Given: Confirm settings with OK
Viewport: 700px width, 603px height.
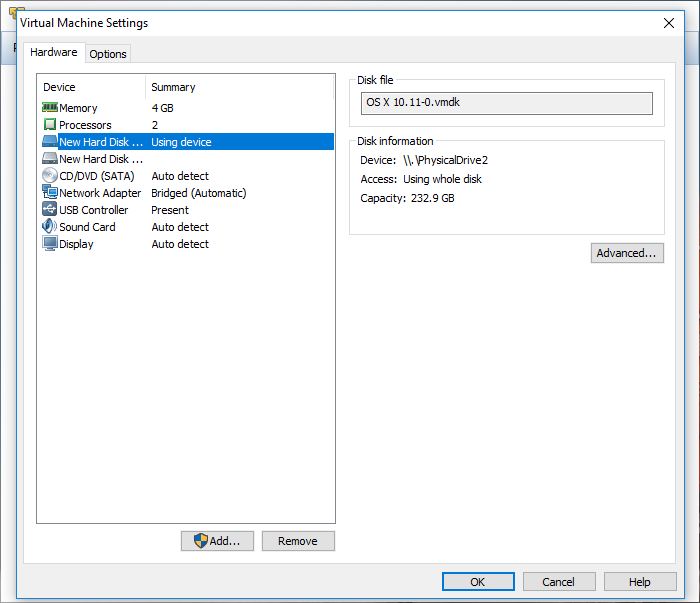Looking at the screenshot, I should point(478,582).
